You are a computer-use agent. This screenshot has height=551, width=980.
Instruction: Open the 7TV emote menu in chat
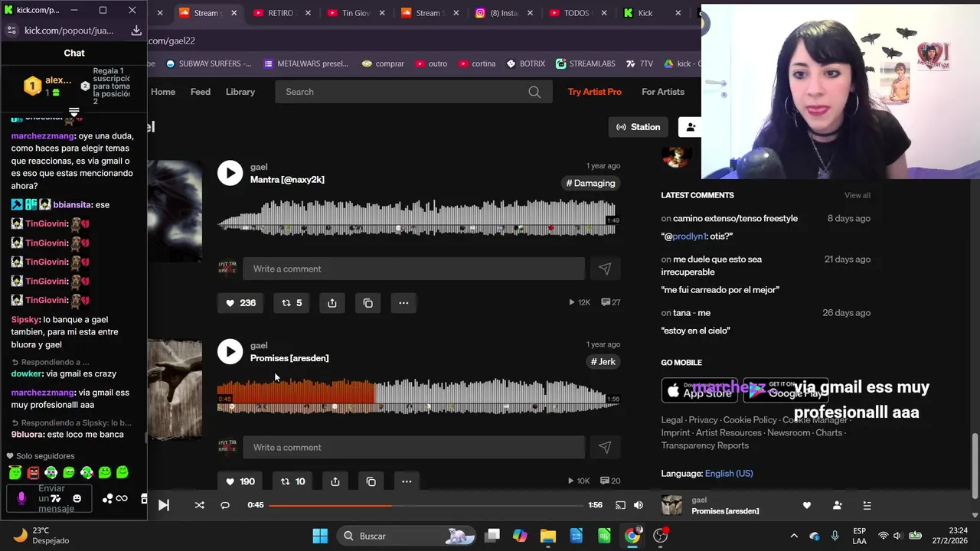coord(56,498)
